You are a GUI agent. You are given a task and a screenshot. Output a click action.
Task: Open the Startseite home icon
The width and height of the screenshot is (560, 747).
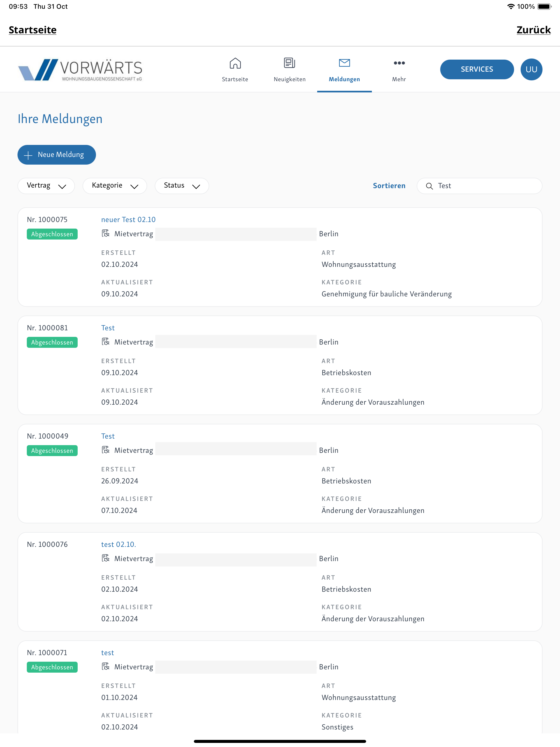click(235, 63)
